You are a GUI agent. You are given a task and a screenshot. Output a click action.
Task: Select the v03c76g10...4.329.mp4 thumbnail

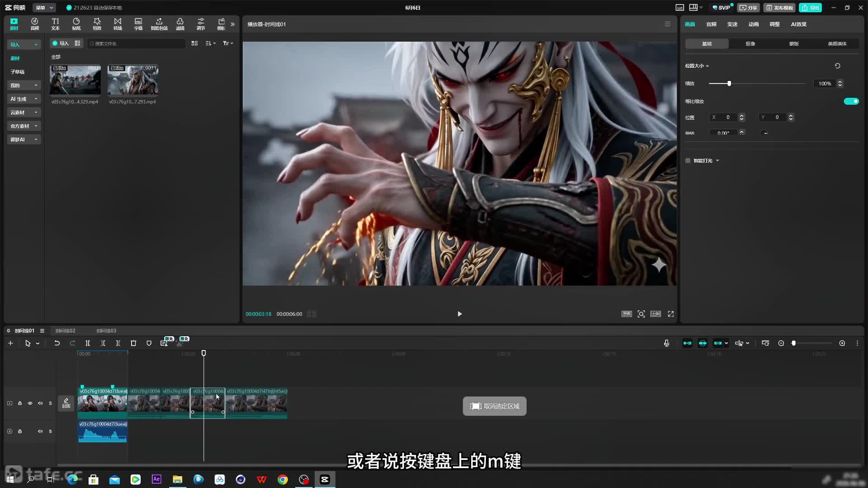75,80
